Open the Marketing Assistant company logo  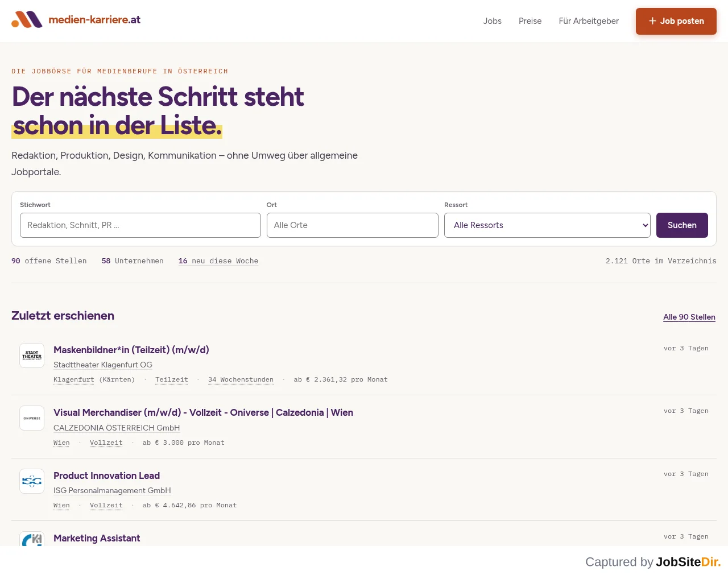(x=32, y=539)
